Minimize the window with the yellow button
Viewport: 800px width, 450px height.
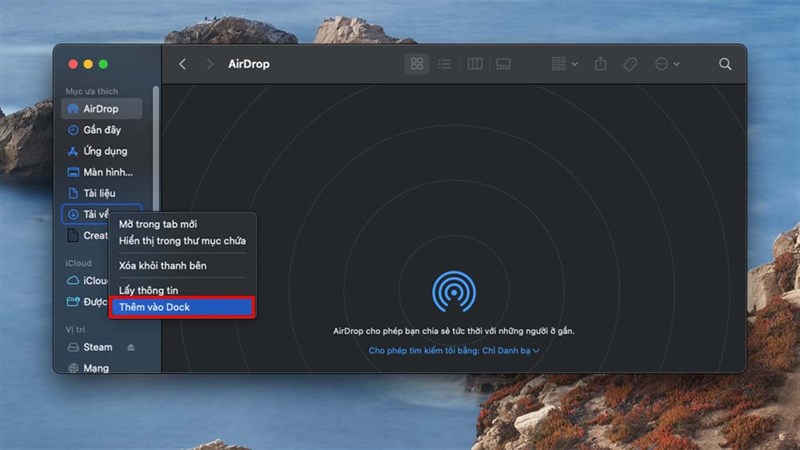click(x=88, y=64)
